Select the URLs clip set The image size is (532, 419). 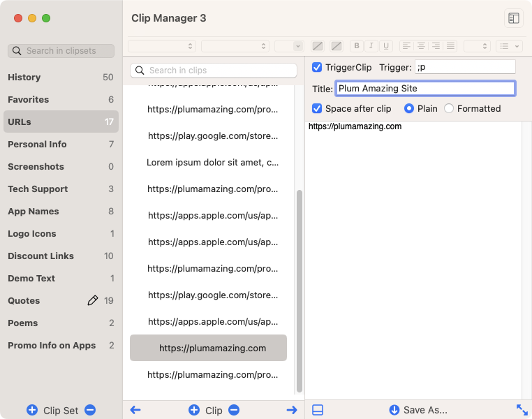click(x=61, y=122)
